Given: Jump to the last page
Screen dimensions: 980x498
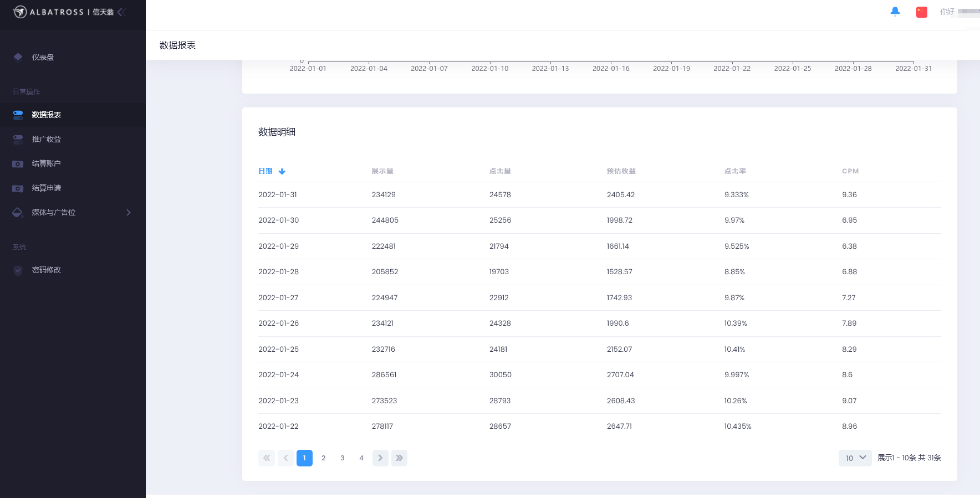Looking at the screenshot, I should (399, 458).
